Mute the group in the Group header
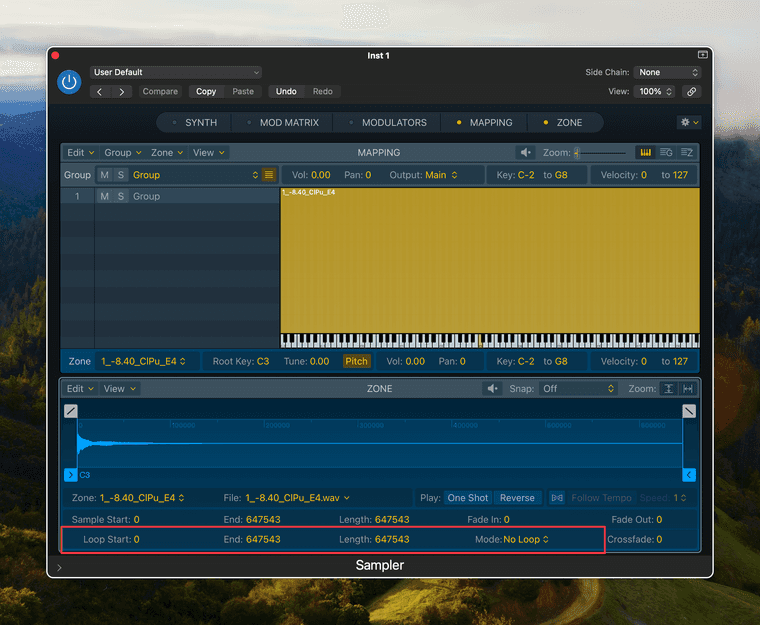 [x=104, y=175]
